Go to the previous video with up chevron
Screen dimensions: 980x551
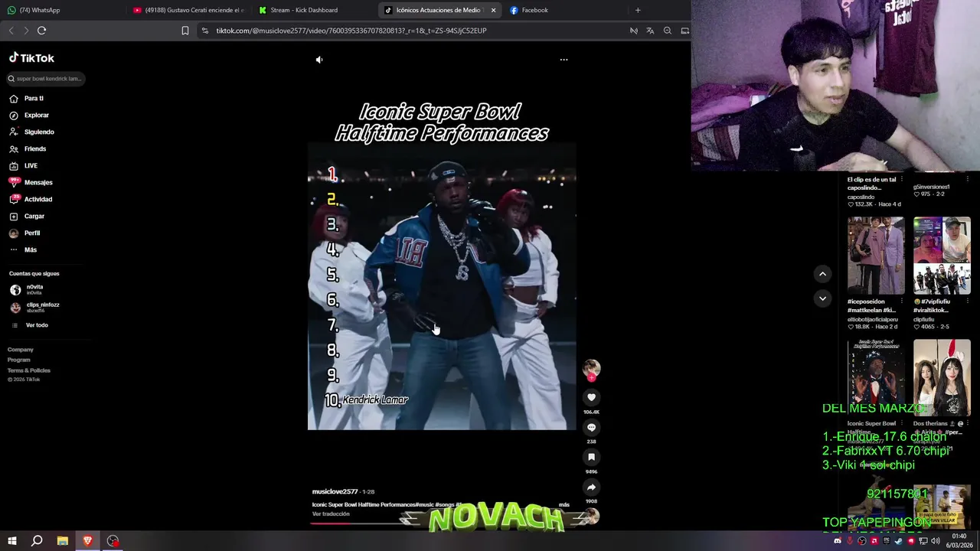pos(822,274)
